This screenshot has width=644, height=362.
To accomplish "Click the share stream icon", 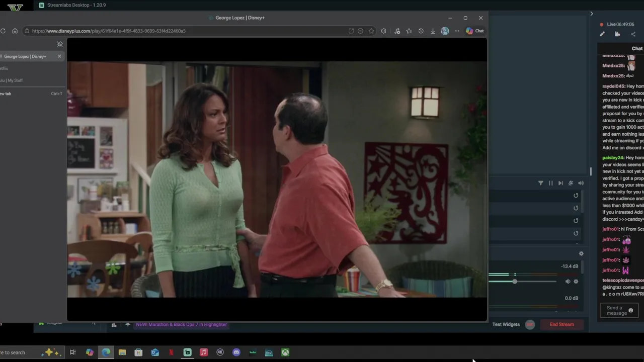I will [x=633, y=34].
